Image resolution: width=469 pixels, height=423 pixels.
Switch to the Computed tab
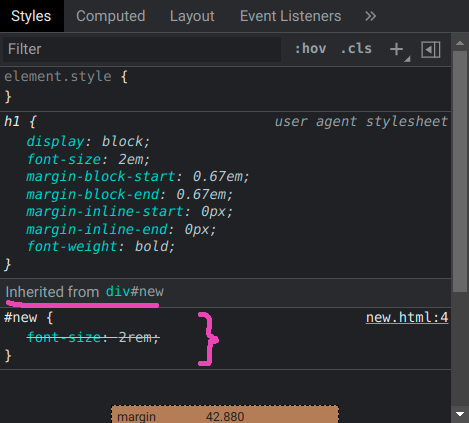point(111,16)
